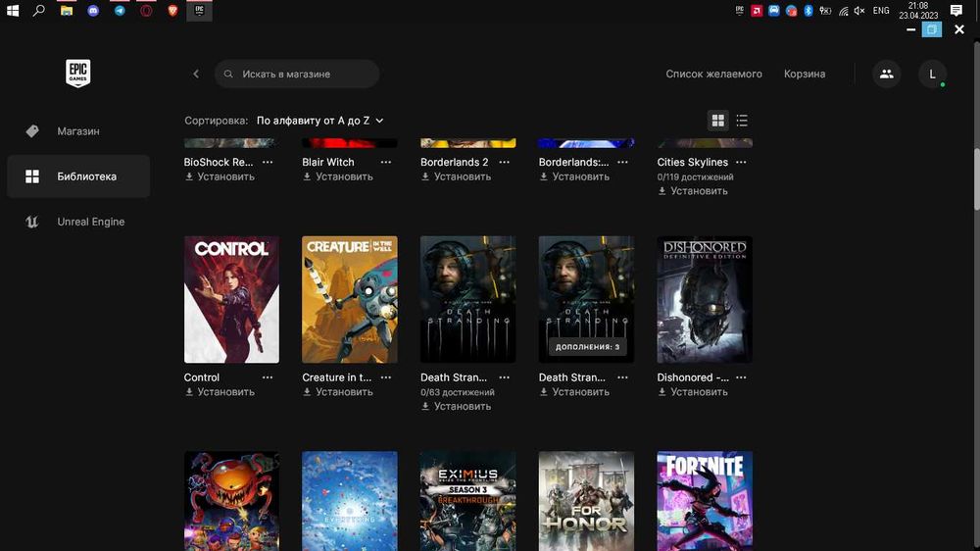Open options for Death Stranding with add-ons

pos(622,377)
